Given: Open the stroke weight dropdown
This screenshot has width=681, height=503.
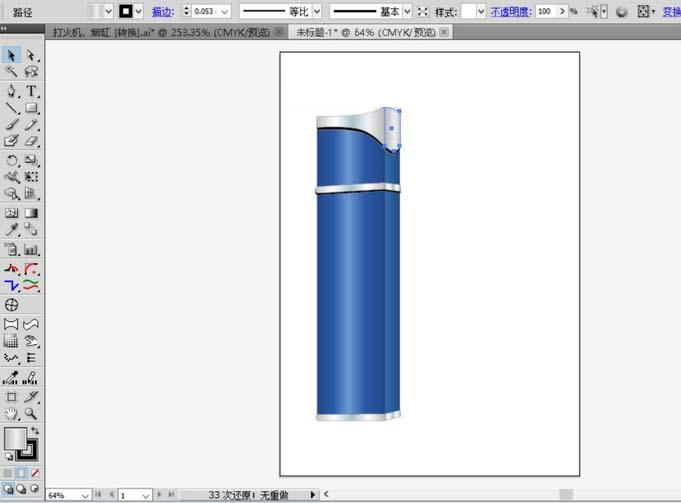Looking at the screenshot, I should tap(224, 11).
